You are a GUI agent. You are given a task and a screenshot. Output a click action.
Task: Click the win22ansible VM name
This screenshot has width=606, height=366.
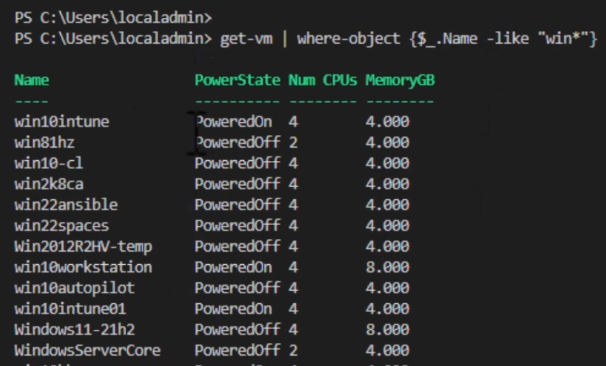click(66, 205)
